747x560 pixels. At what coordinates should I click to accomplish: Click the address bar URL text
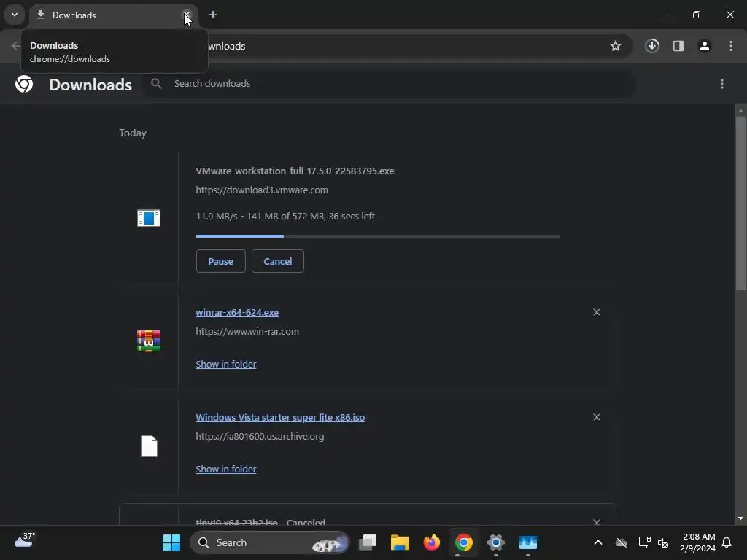click(x=227, y=46)
